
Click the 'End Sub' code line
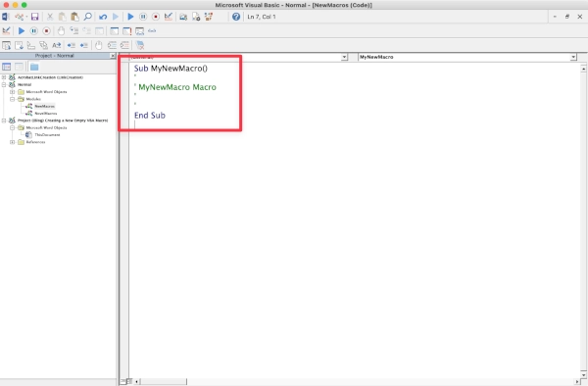point(150,116)
